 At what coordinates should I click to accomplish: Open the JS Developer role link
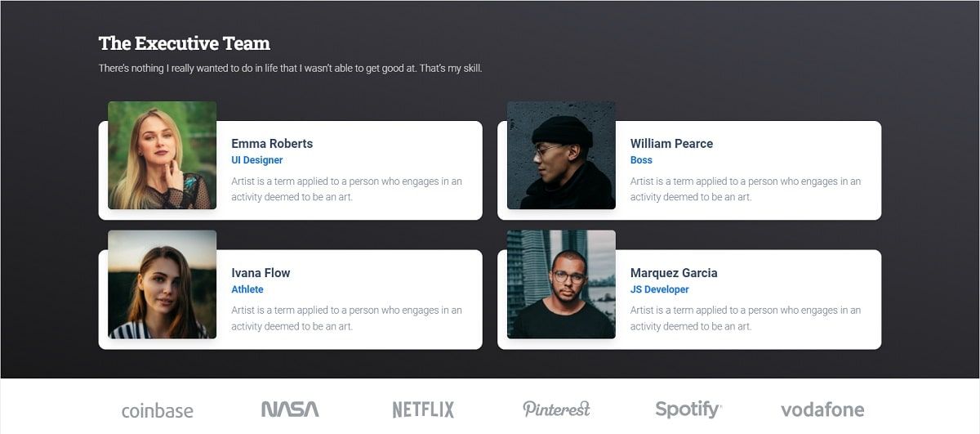tap(660, 289)
